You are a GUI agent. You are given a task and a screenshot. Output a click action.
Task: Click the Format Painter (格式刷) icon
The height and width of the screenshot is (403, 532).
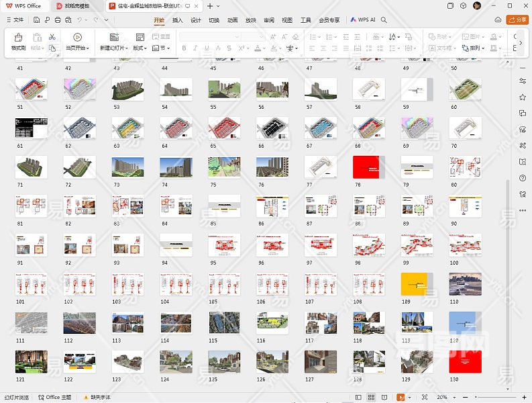coord(18,40)
